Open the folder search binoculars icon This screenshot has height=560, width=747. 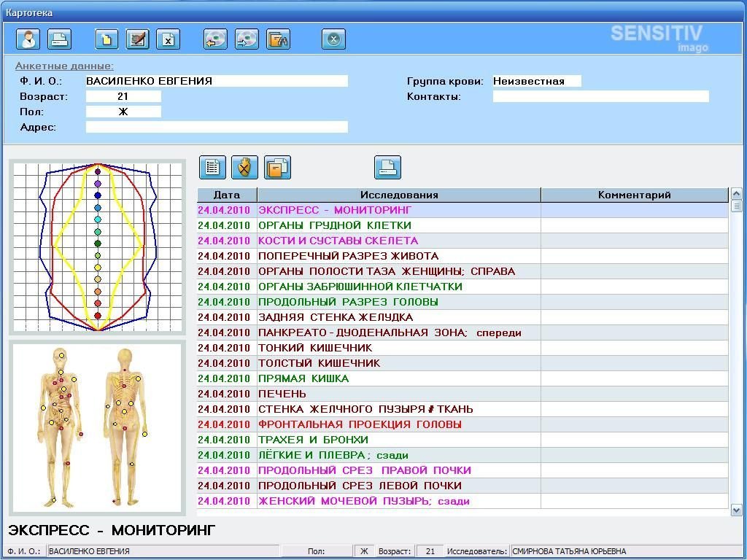[x=278, y=39]
